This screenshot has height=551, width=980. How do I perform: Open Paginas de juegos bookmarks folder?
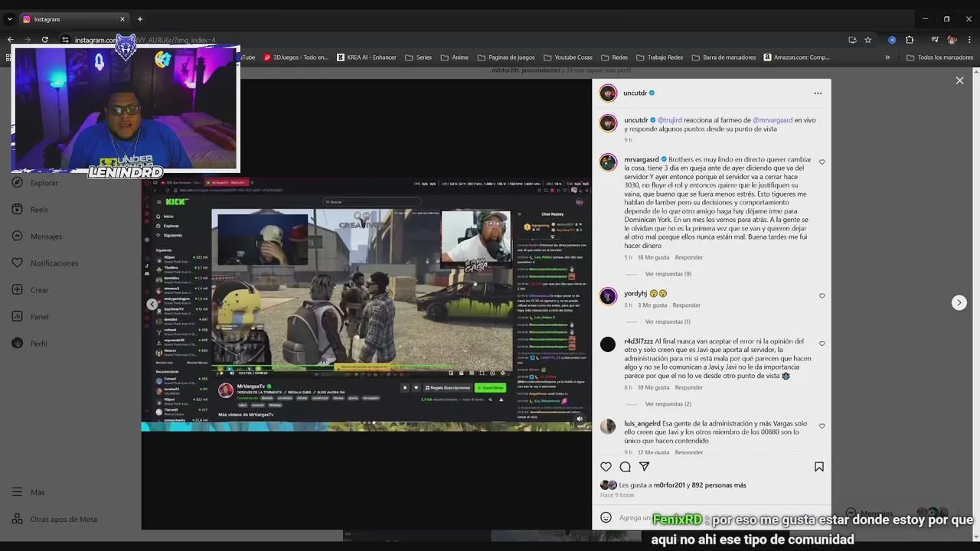coord(506,57)
